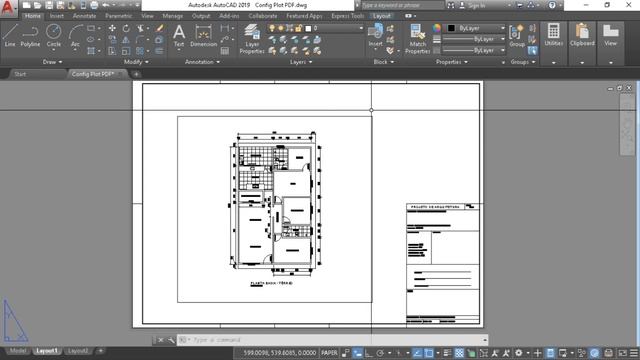
Task: Open the Manage ribbon tab
Action: pos(173,16)
